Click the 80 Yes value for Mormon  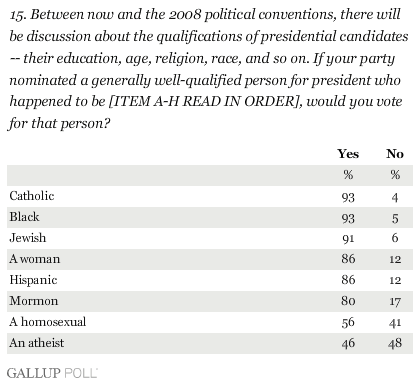tap(348, 301)
